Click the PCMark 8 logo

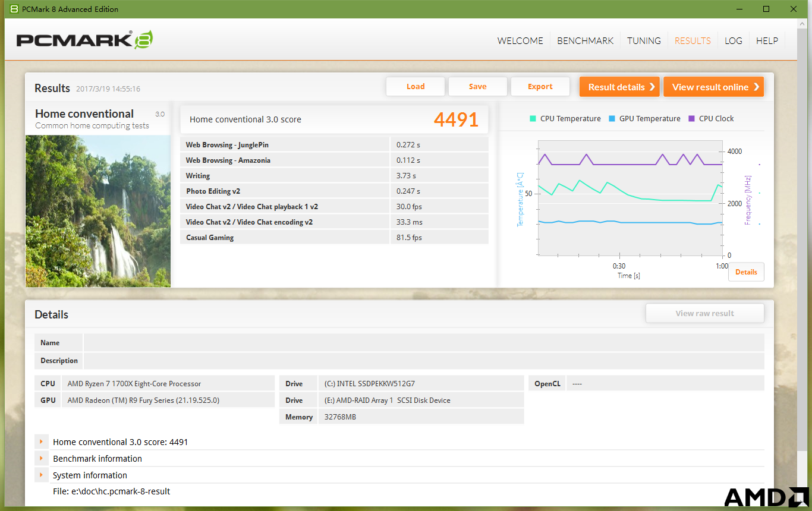tap(84, 40)
